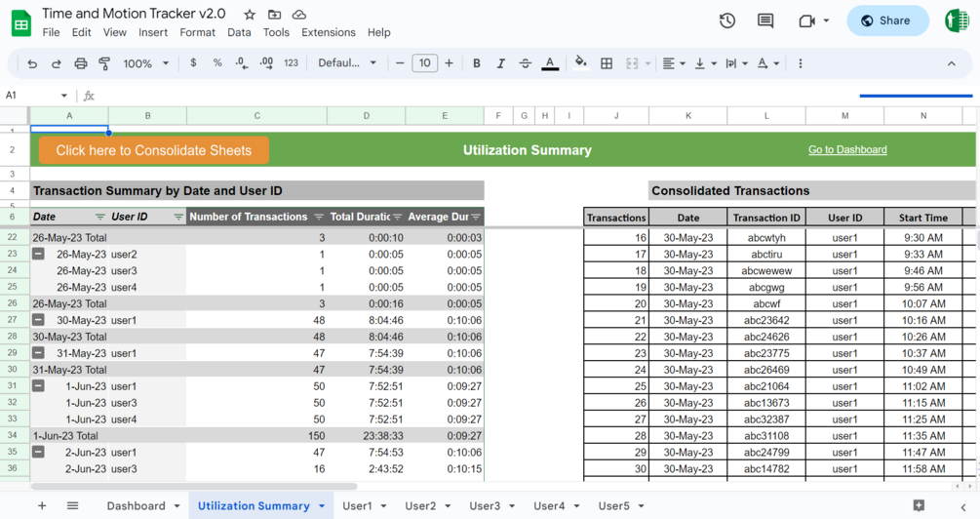Follow the Go to Dashboard link
This screenshot has height=519, width=980.
[x=847, y=149]
